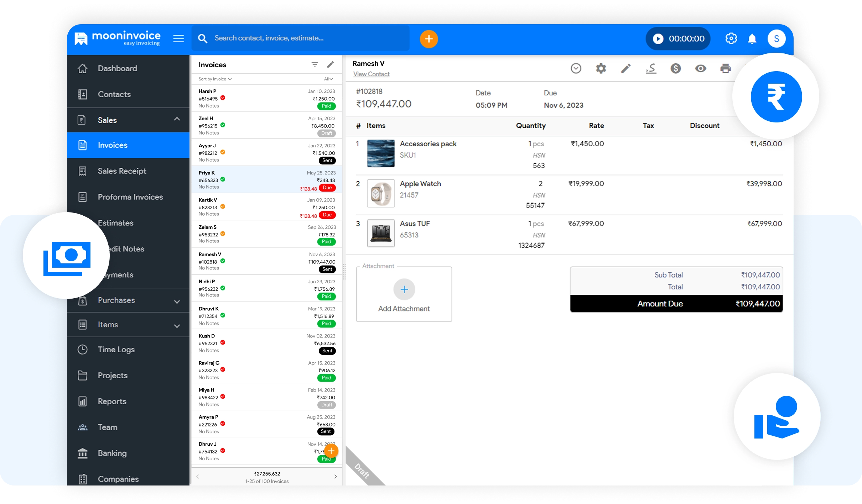Go to Reports in the sidebar
This screenshot has width=862, height=504.
click(112, 401)
